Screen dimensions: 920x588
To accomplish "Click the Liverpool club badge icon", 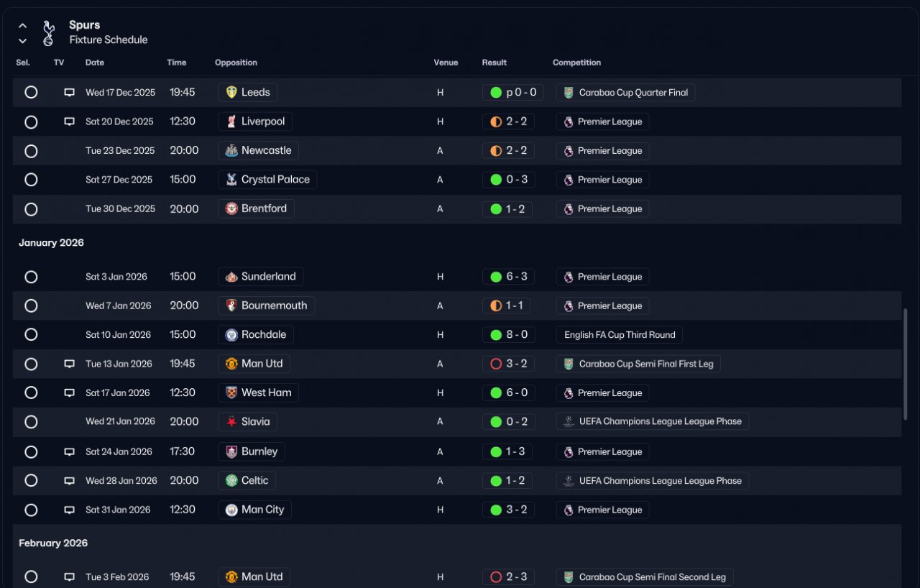I will click(231, 121).
